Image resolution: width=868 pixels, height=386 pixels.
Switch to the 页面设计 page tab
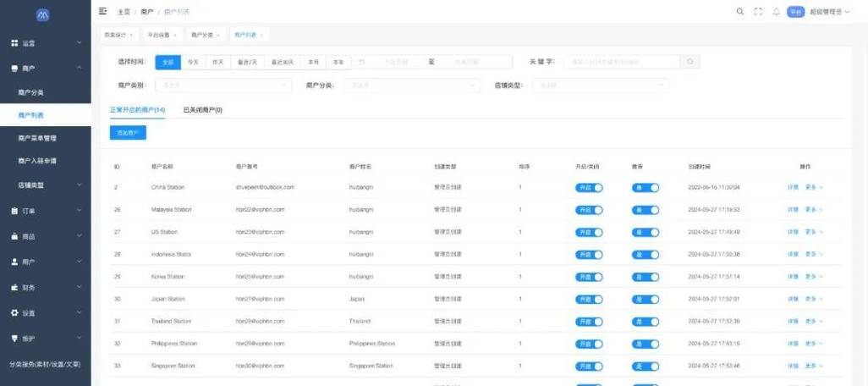coord(115,35)
